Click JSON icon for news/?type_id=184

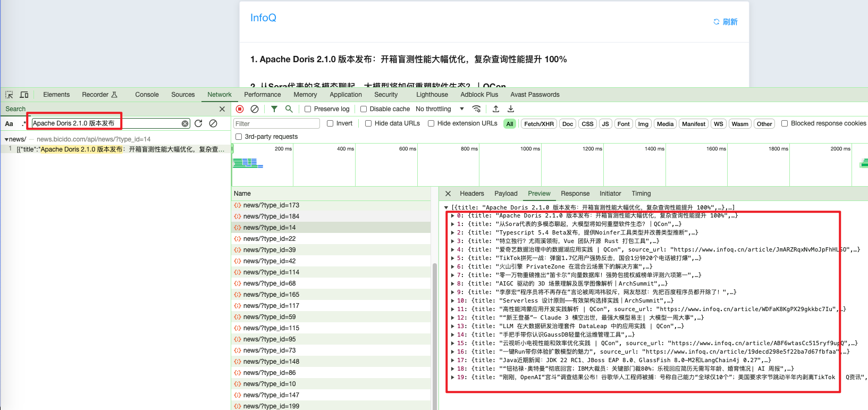(x=238, y=216)
